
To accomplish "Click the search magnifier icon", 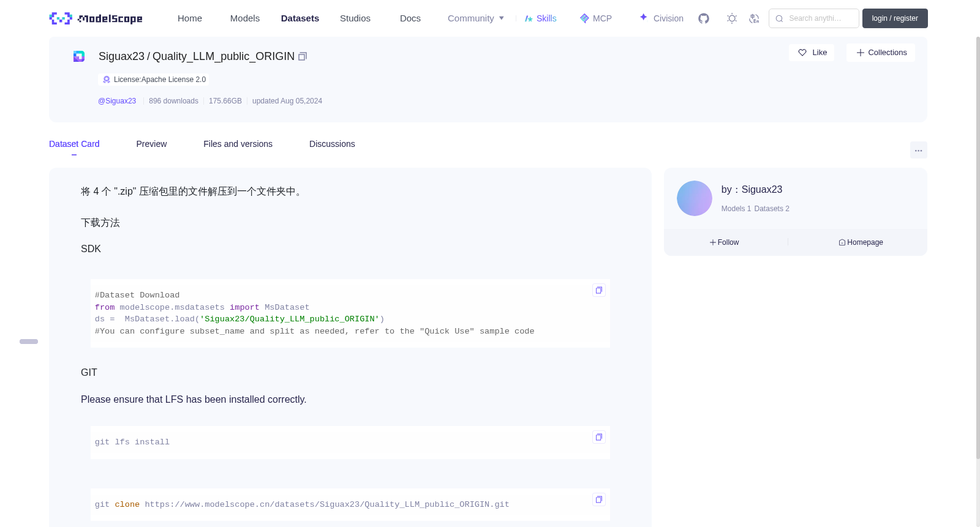I will point(779,18).
